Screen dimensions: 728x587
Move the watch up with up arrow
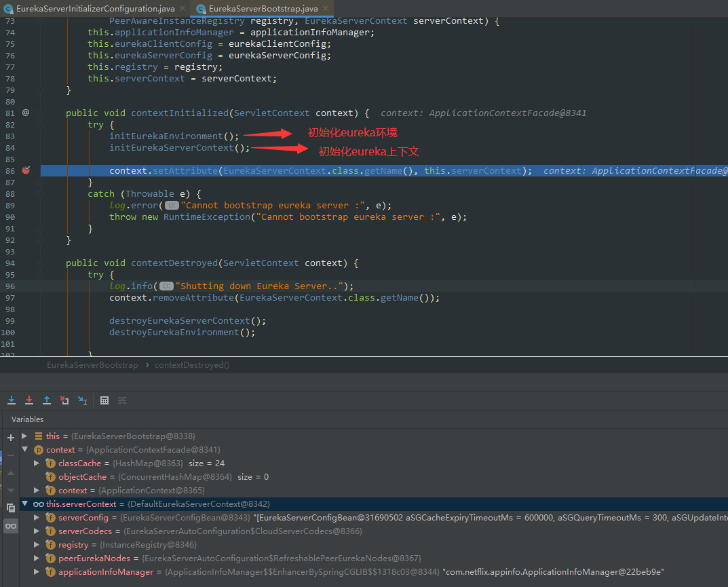(x=11, y=473)
